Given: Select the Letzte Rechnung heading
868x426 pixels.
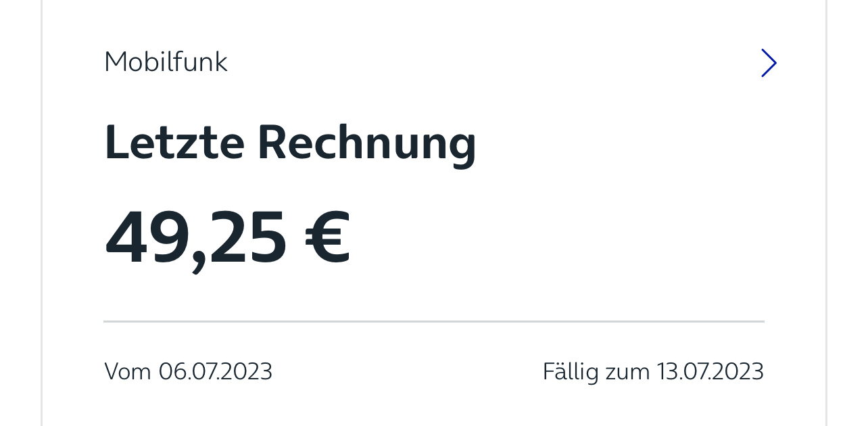Looking at the screenshot, I should coord(290,143).
